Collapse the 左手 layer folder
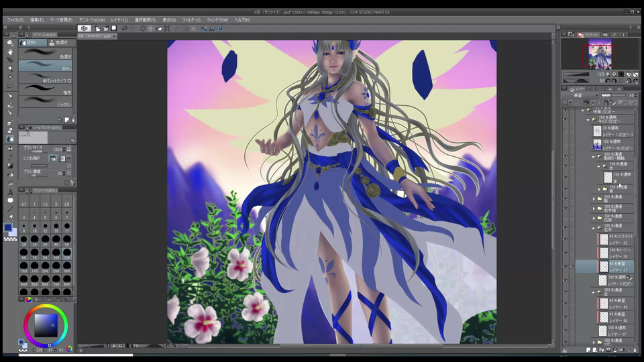The image size is (644, 362). (x=594, y=227)
